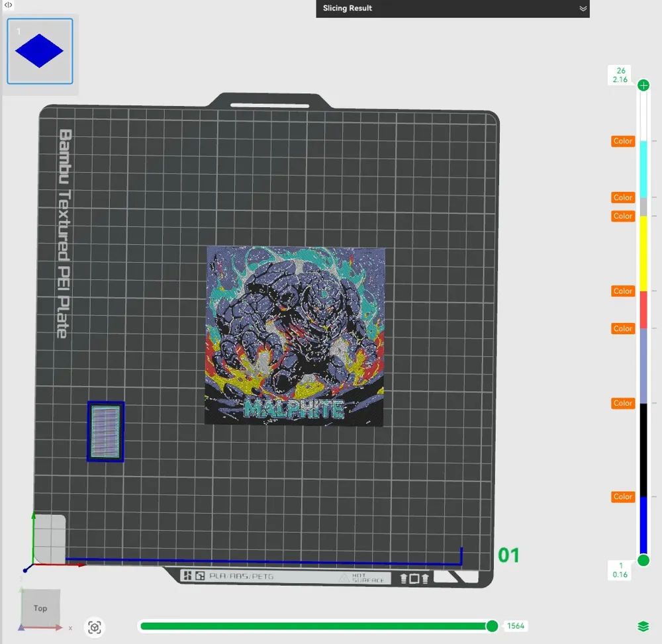This screenshot has width=662, height=644.
Task: Click the small prime tower object on the plate
Action: (105, 431)
